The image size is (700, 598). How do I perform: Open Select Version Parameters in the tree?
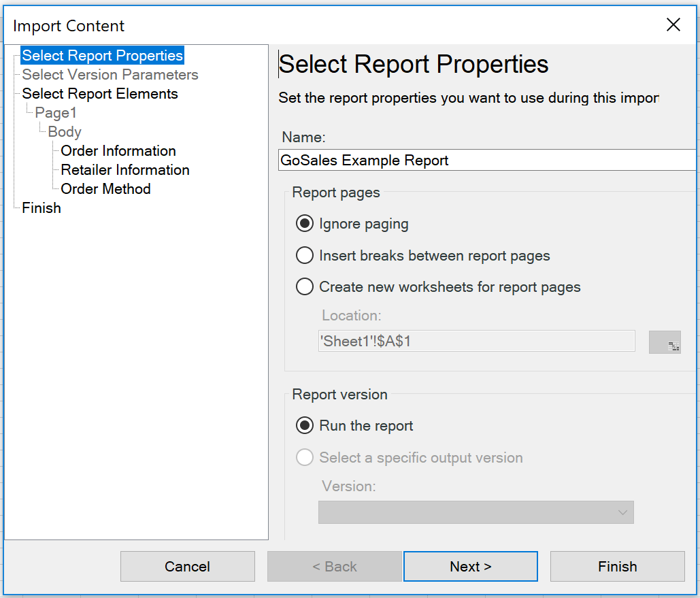(x=110, y=75)
